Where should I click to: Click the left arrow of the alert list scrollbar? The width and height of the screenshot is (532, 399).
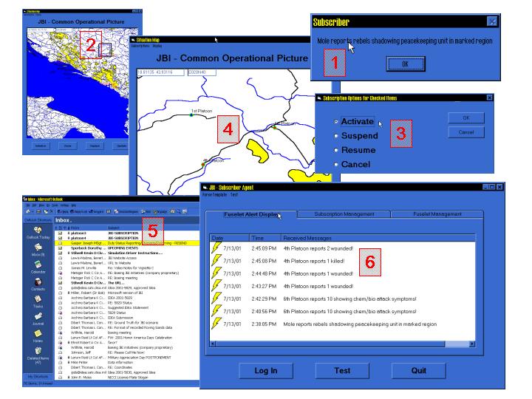click(213, 344)
